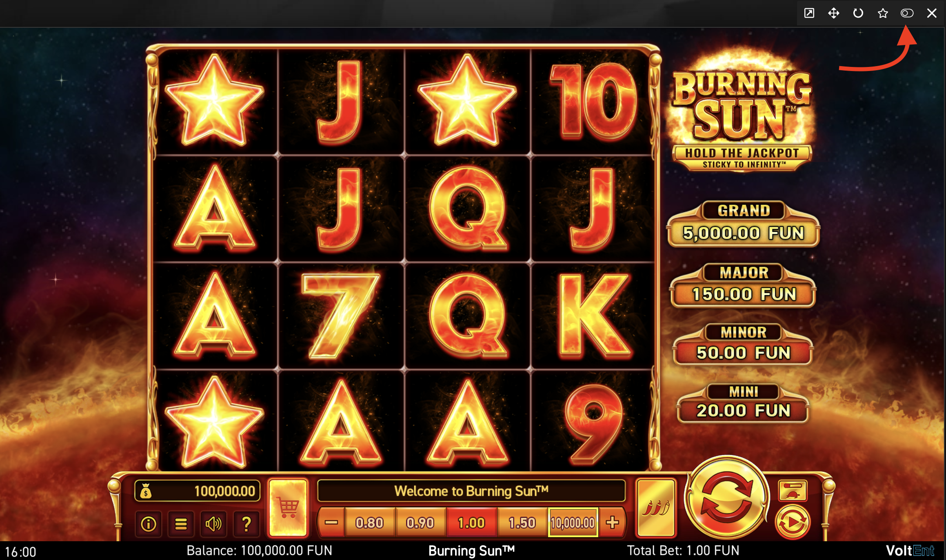
Task: Click the chili peppers bet boost icon
Action: [x=656, y=507]
